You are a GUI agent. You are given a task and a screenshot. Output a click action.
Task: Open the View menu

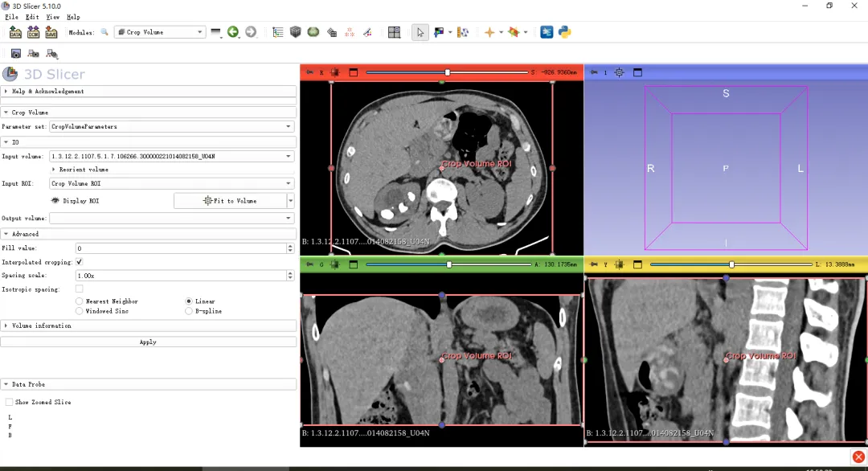[53, 17]
